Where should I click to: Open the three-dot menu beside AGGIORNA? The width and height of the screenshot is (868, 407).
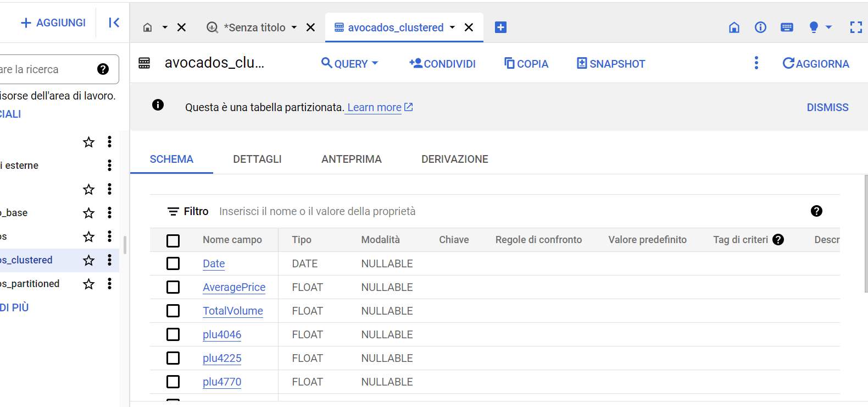pyautogui.click(x=756, y=63)
